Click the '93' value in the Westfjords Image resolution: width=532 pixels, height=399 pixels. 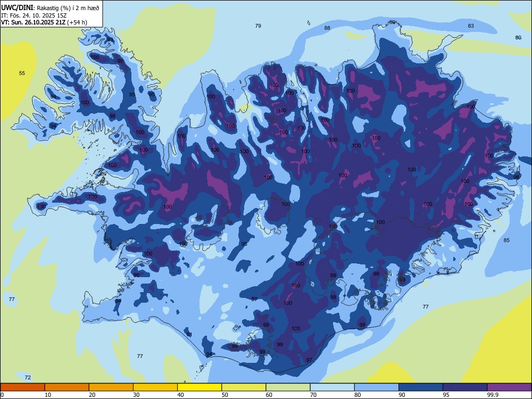coord(110,40)
